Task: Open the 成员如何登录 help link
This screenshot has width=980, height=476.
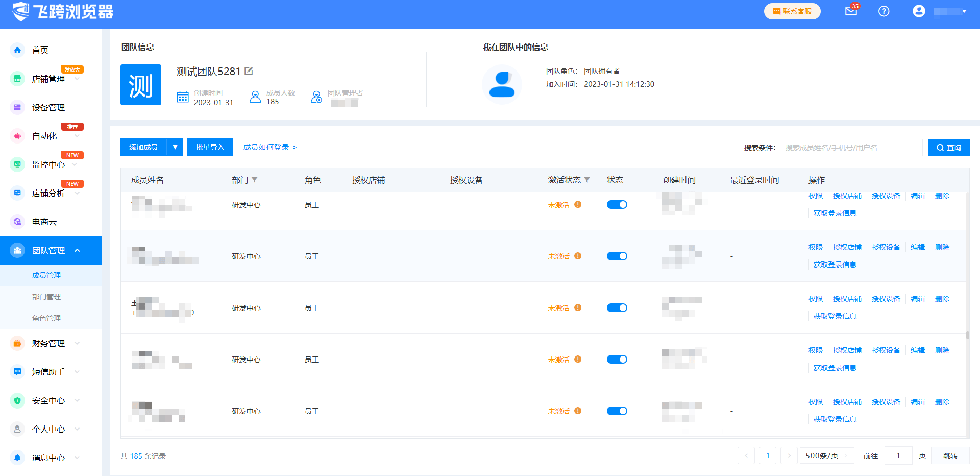Action: click(x=269, y=147)
